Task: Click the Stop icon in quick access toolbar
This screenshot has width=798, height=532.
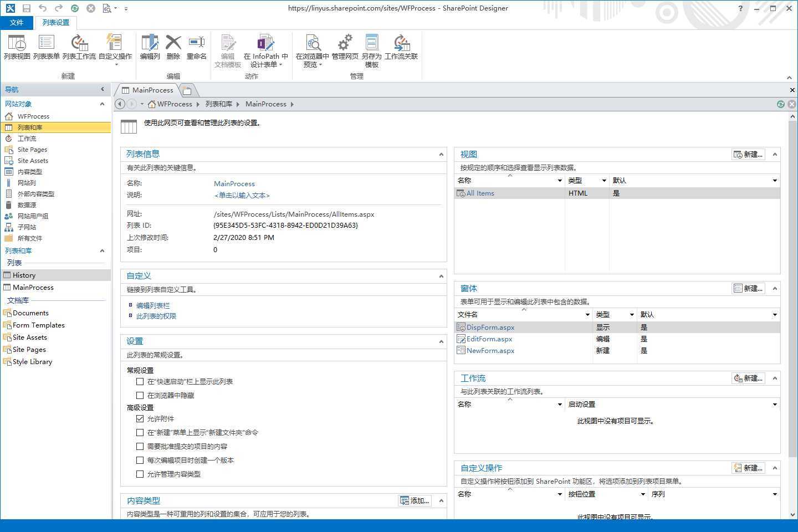Action: point(91,8)
